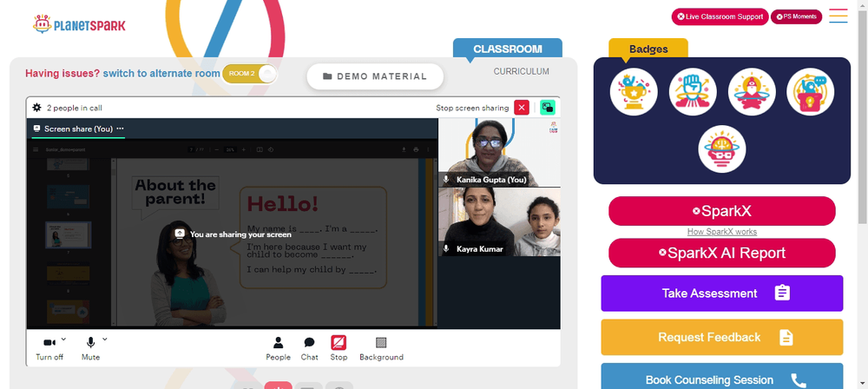Open the DEMO MATERIAL folder button
Viewport: 868px width, 389px height.
[x=375, y=76]
